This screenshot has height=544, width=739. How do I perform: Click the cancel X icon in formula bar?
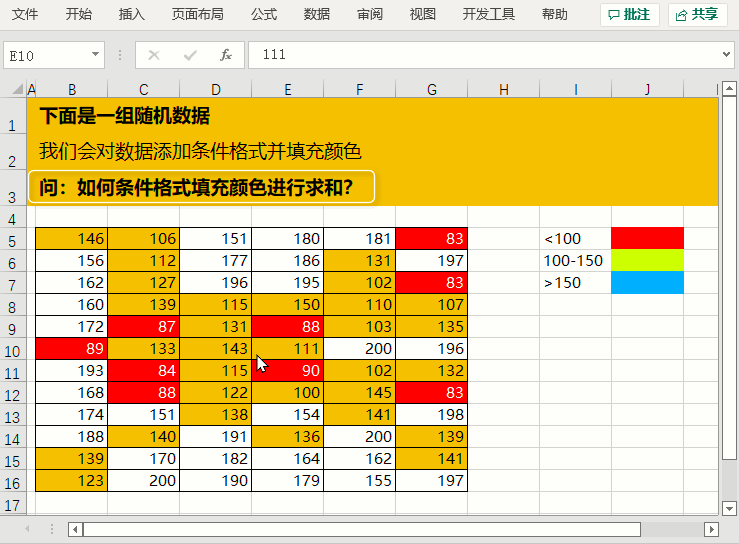tap(154, 55)
